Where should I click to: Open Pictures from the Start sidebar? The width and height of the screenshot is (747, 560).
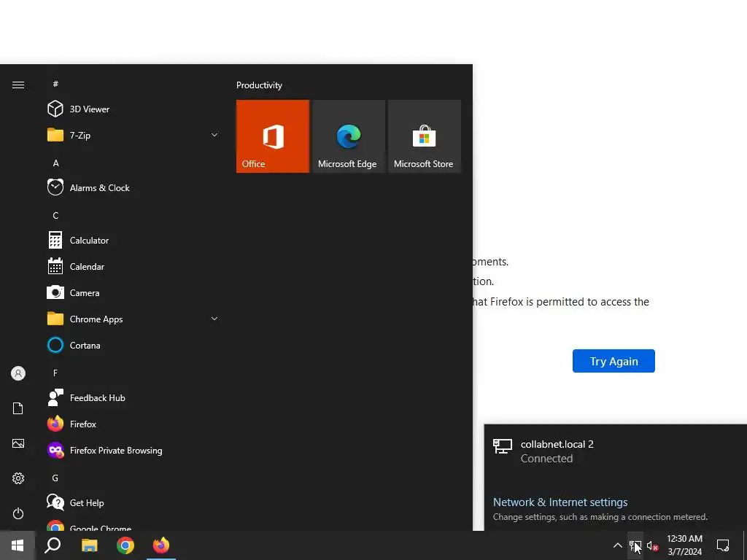coord(18,443)
